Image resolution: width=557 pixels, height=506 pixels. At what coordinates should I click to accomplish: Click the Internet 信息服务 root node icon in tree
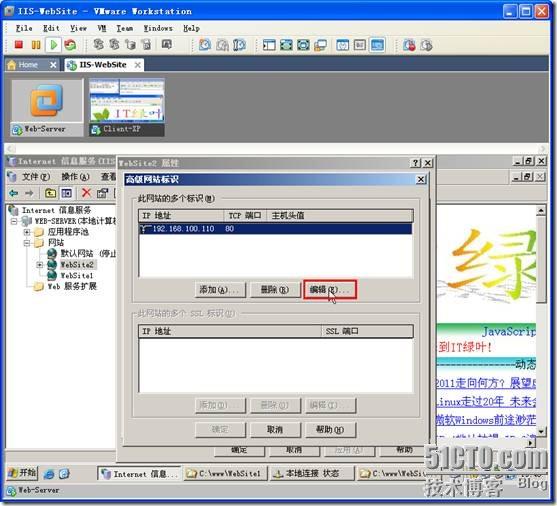(x=13, y=210)
